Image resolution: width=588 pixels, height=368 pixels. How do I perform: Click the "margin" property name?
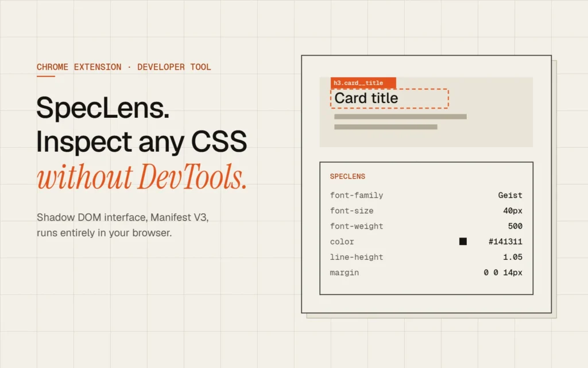[x=345, y=273]
